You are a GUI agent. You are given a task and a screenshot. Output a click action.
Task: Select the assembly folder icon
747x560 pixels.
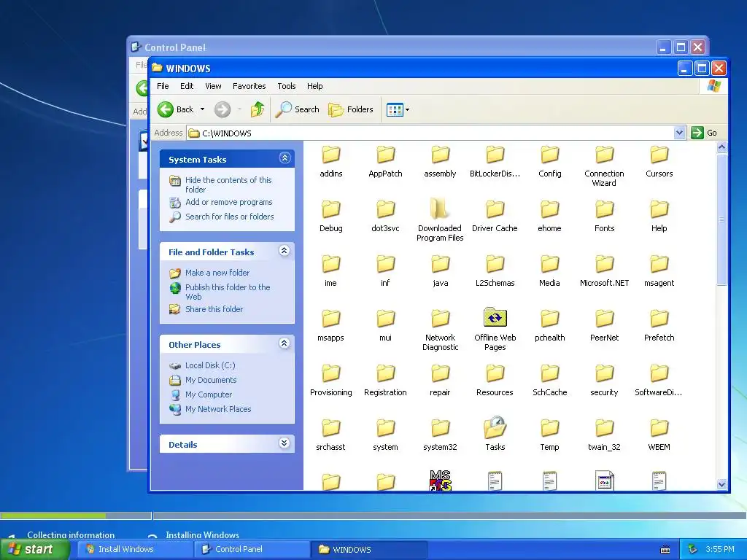pos(440,155)
